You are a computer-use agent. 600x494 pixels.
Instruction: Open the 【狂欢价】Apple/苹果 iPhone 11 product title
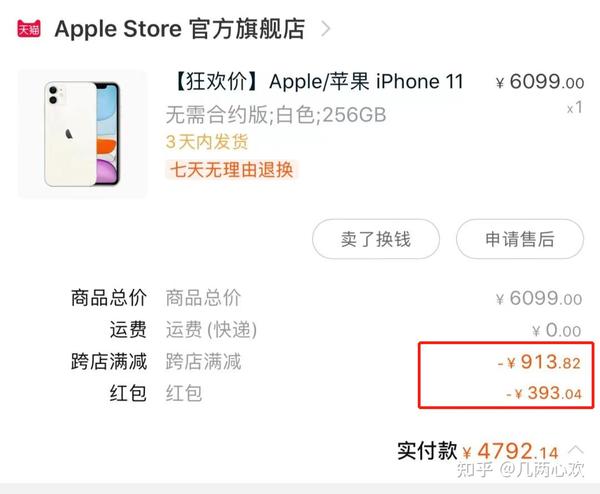[318, 82]
